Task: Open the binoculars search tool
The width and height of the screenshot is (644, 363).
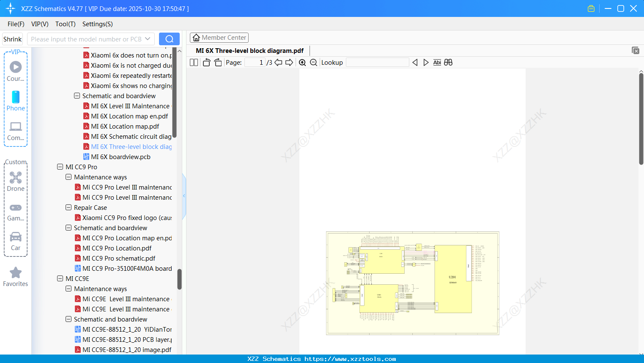Action: point(448,62)
